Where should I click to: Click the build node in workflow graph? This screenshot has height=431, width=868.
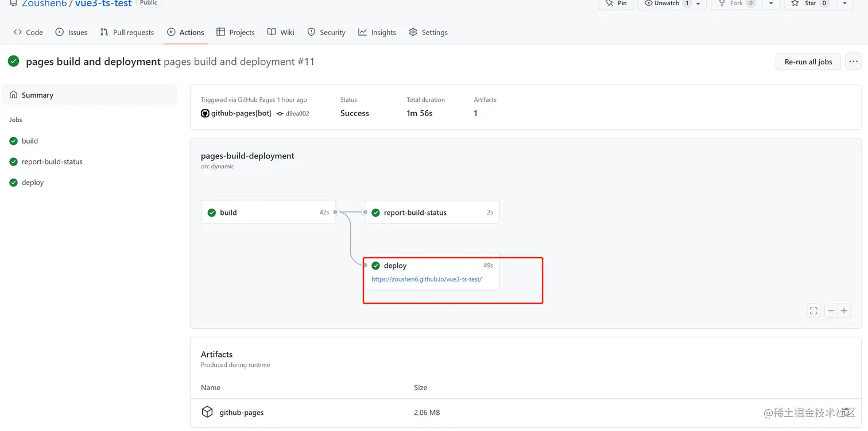coord(268,212)
